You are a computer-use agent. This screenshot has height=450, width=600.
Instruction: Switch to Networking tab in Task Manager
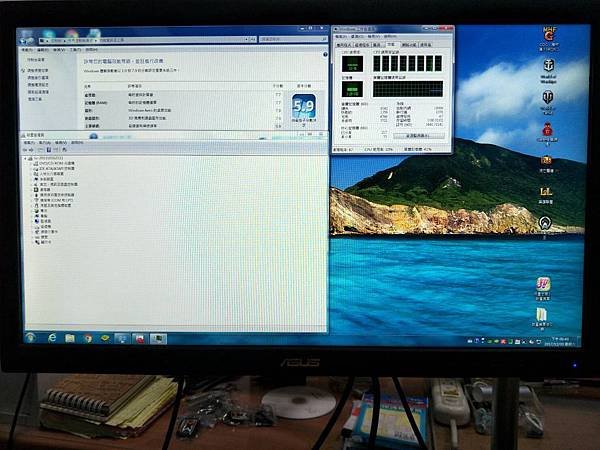tap(409, 45)
